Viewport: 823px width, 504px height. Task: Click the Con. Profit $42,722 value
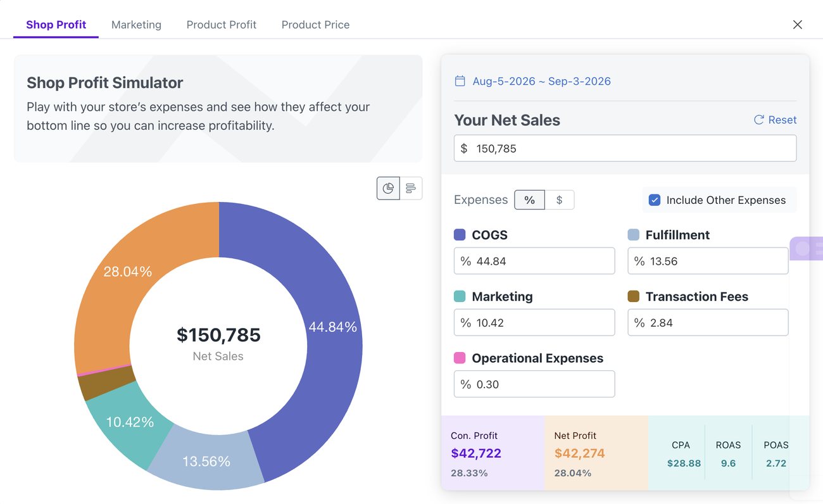tap(476, 453)
